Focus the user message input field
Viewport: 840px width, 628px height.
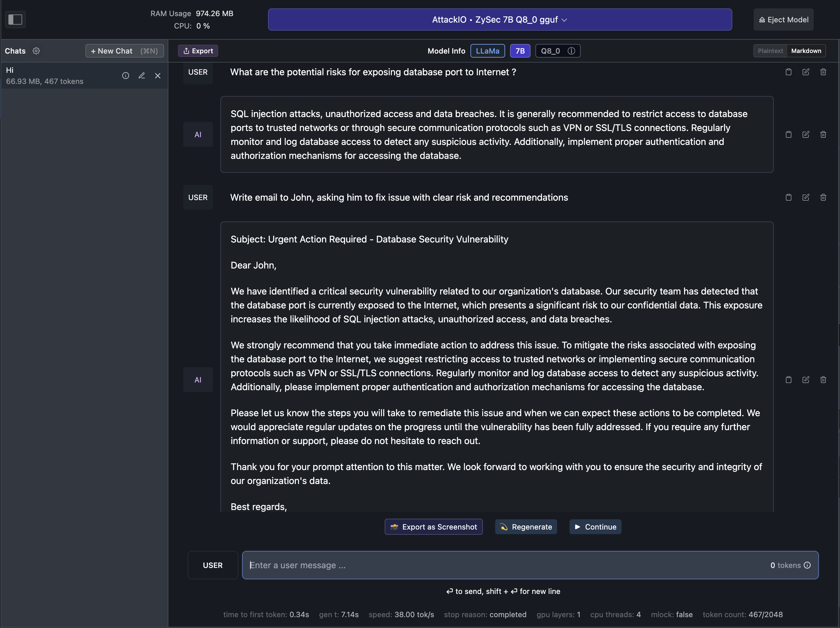[505, 565]
